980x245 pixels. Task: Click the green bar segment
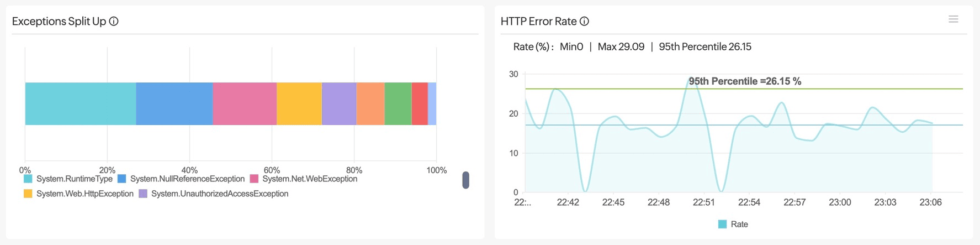pos(398,104)
